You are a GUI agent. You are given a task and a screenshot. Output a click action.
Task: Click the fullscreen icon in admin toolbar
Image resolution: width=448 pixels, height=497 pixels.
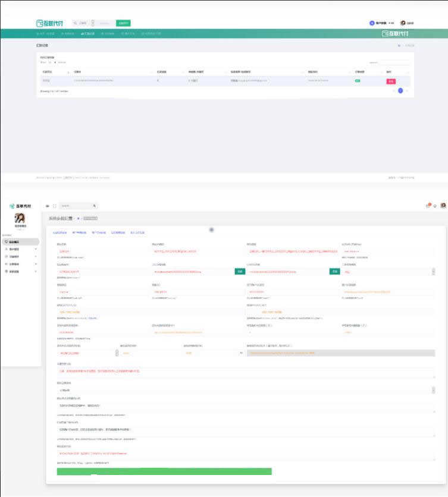tap(54, 206)
